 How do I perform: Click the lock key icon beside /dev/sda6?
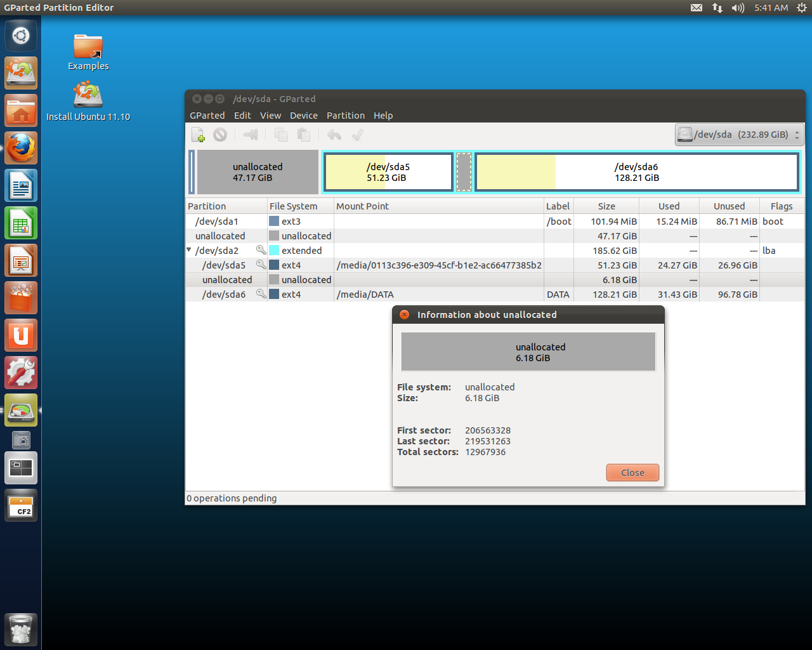coord(261,294)
